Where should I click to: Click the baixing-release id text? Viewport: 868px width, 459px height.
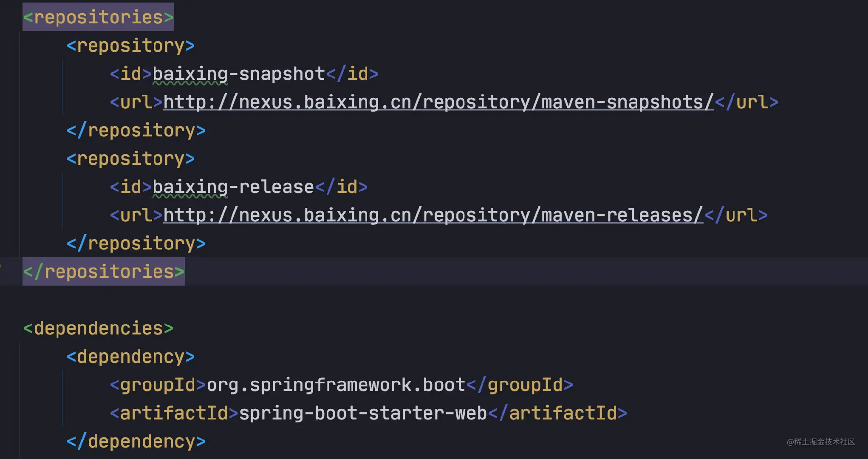point(233,187)
